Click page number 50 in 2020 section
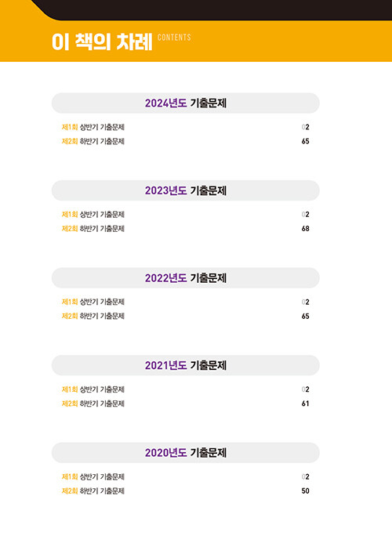Image resolution: width=392 pixels, height=536 pixels. pos(306,491)
